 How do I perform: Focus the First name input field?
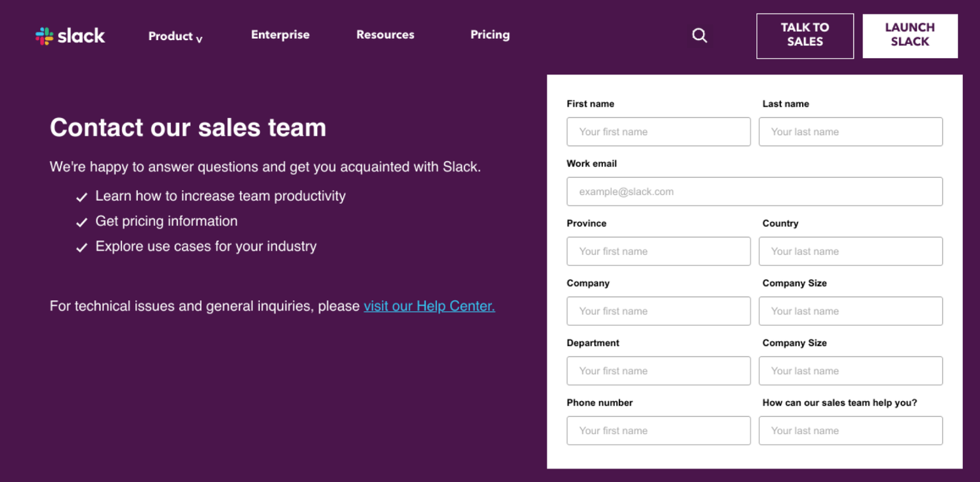658,132
